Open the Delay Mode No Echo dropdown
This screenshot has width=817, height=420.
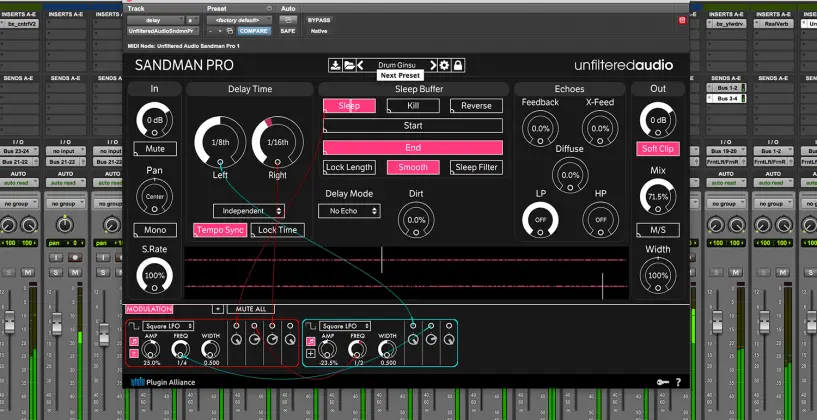tap(349, 211)
